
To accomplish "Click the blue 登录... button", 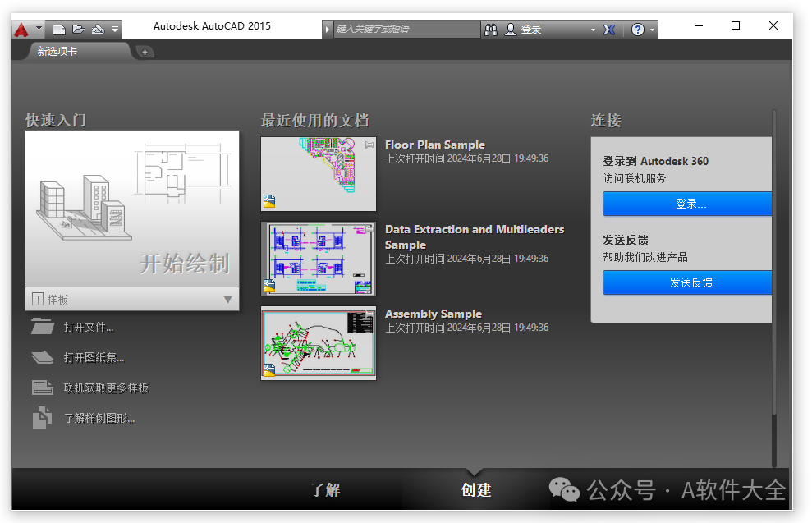I will pos(687,204).
